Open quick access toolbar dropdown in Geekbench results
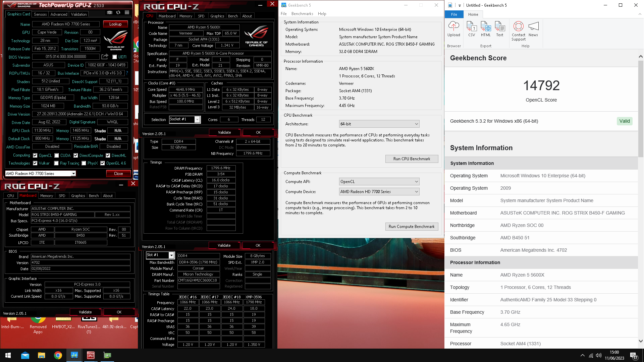The width and height of the screenshot is (644, 362). [x=460, y=5]
